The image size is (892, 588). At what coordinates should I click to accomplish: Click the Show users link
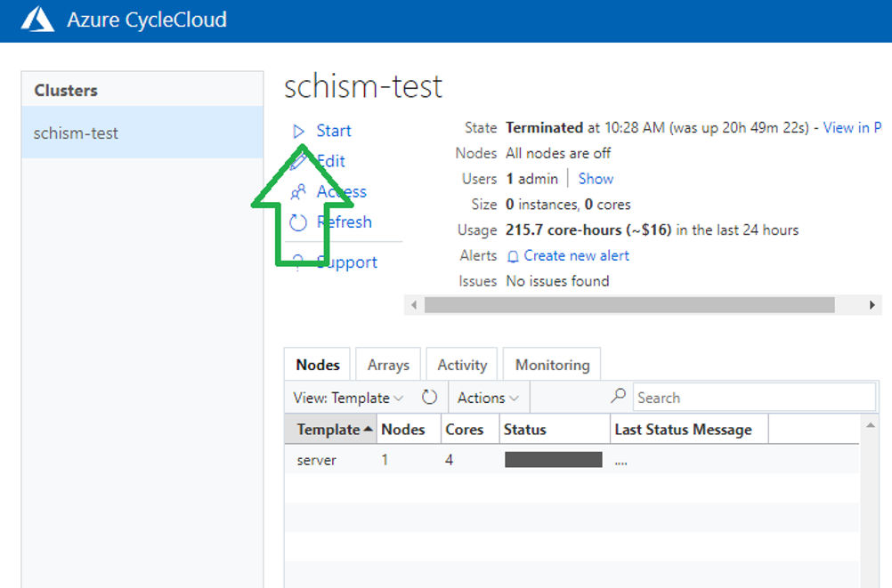(x=596, y=179)
